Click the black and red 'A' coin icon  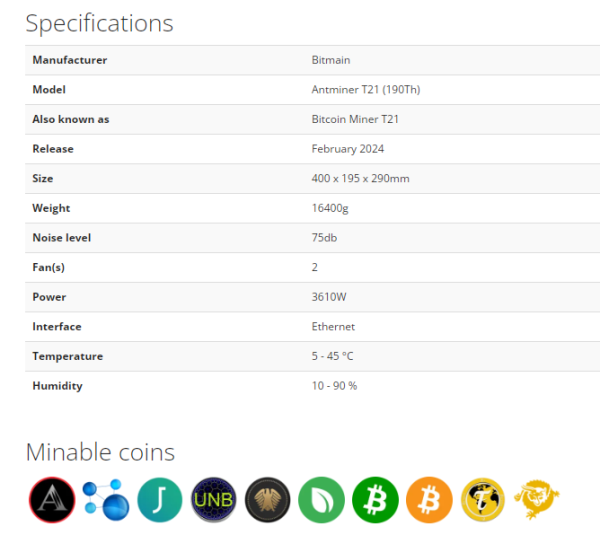pyautogui.click(x=52, y=500)
